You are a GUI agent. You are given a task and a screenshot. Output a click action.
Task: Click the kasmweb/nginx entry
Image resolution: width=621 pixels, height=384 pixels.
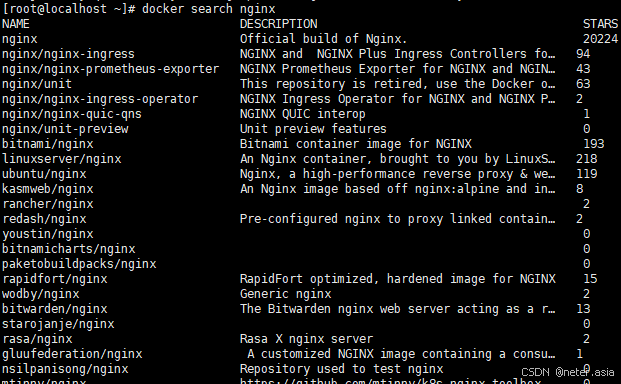click(x=48, y=189)
